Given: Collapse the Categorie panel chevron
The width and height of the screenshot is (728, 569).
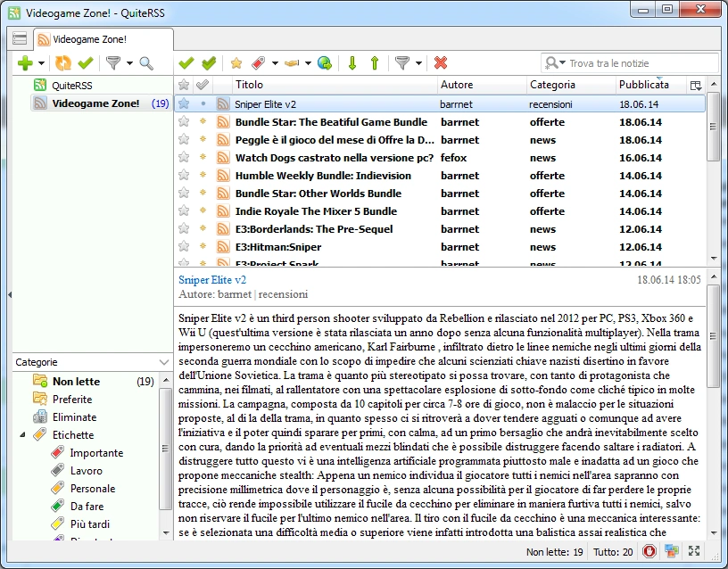Looking at the screenshot, I should pyautogui.click(x=163, y=362).
